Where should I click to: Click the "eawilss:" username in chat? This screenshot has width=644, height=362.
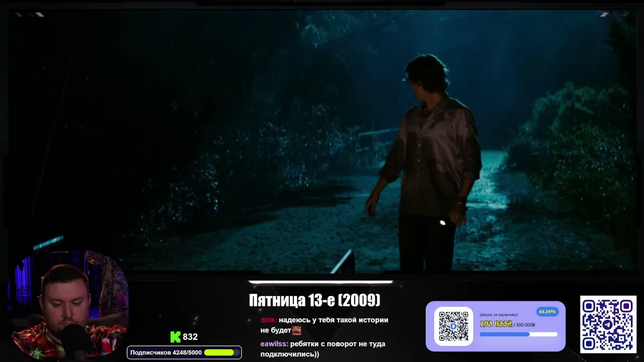(x=274, y=344)
